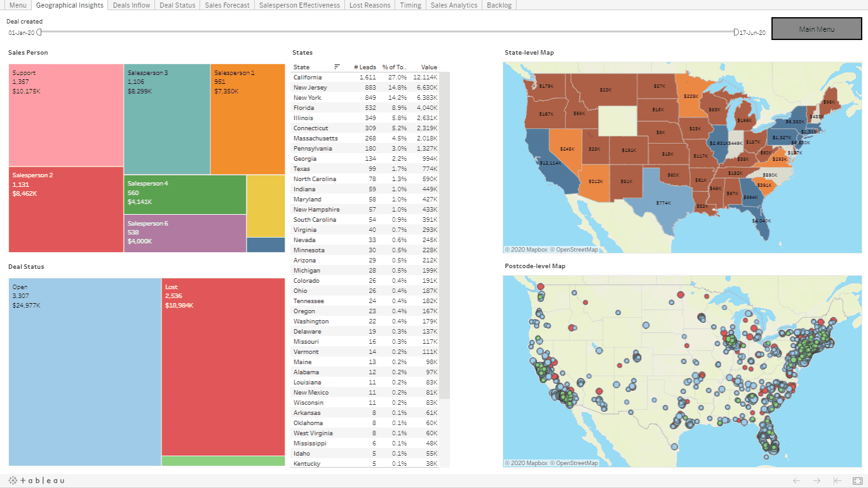Select the New York state row
The width and height of the screenshot is (868, 488).
tap(365, 97)
